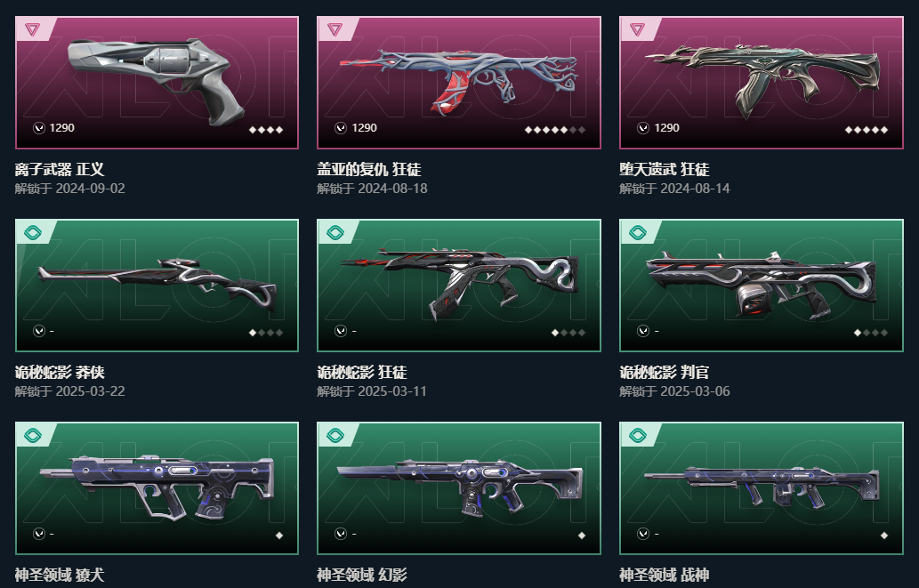Click the pink tier icon on 离子武器 正义 card

coord(33,29)
